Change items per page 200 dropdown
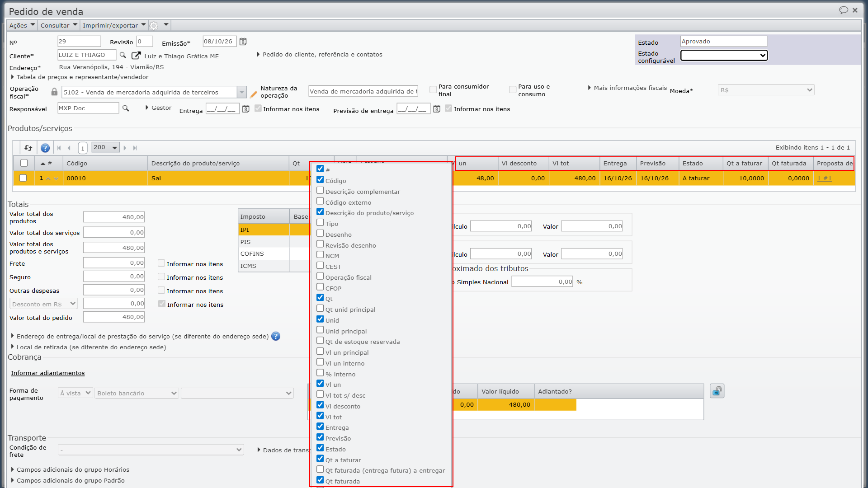 point(105,147)
